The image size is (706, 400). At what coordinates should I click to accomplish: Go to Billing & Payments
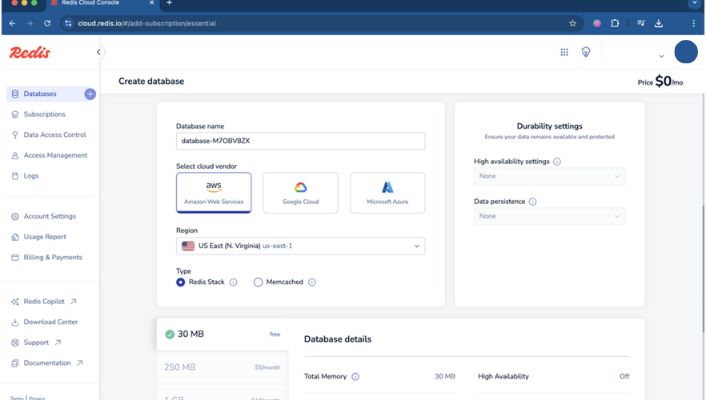coord(52,257)
